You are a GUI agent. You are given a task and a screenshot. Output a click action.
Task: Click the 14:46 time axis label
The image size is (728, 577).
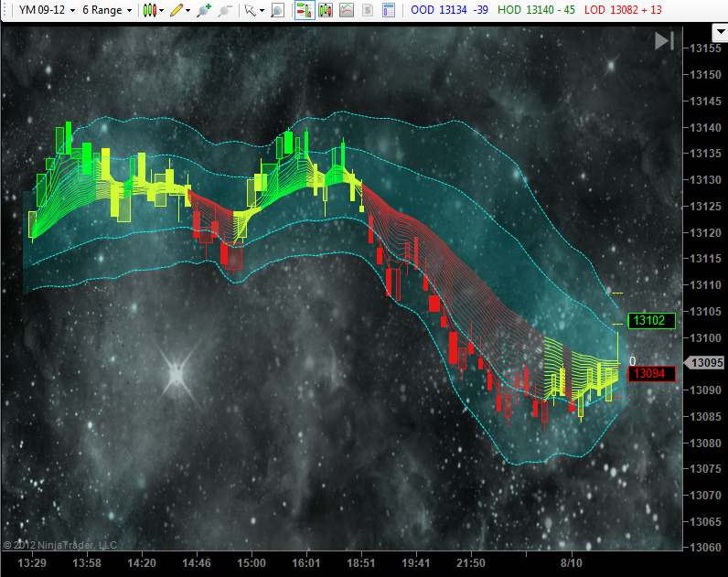[197, 563]
